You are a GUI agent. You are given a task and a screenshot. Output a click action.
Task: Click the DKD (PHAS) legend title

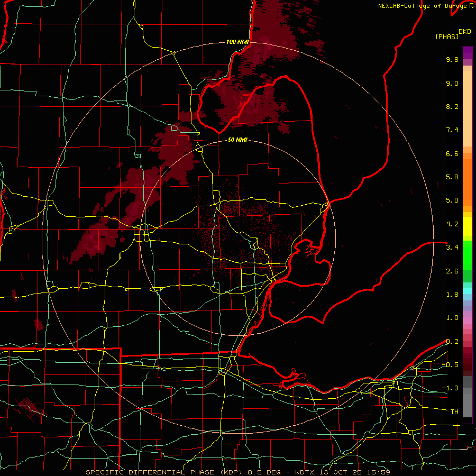[453, 34]
